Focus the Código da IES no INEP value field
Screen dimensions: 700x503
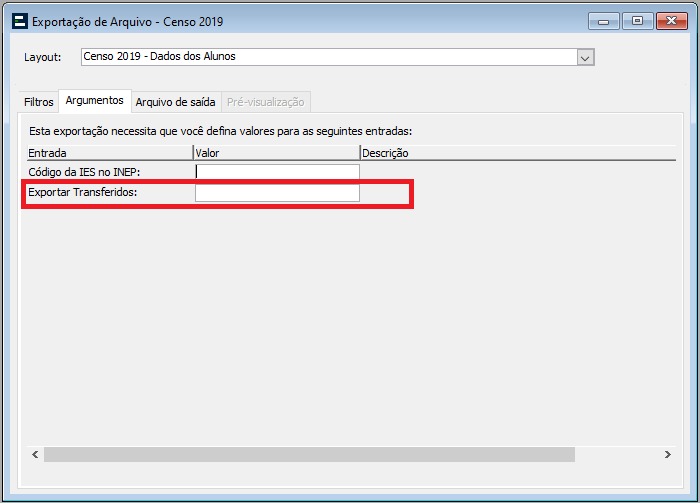[277, 172]
